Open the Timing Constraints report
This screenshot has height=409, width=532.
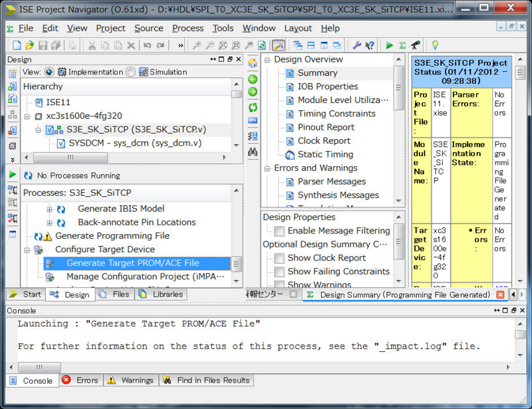click(x=336, y=114)
